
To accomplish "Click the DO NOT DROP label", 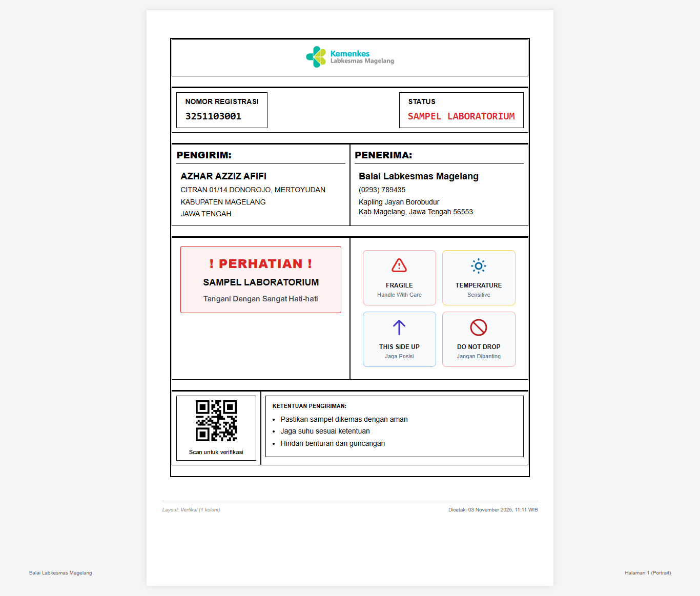I will tap(479, 347).
